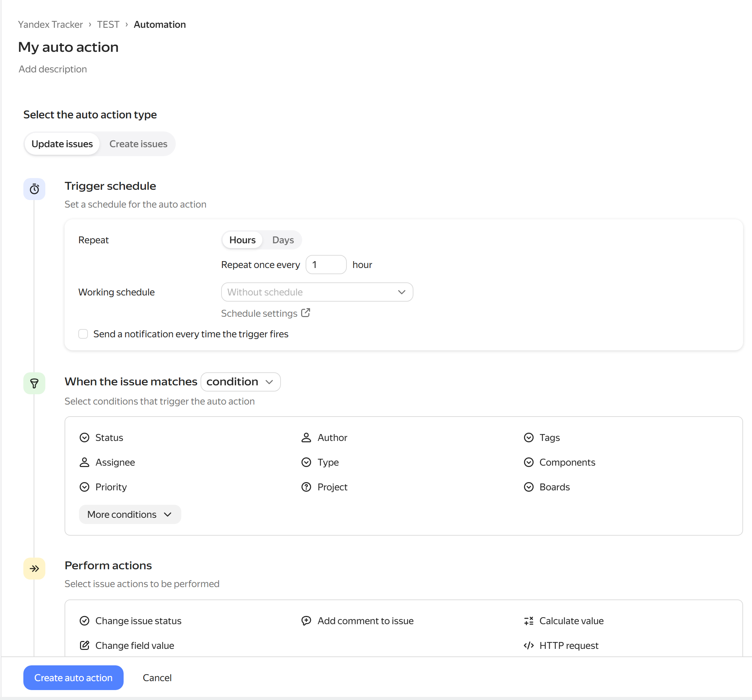Select Hours repeat option
The width and height of the screenshot is (752, 700).
[242, 240]
